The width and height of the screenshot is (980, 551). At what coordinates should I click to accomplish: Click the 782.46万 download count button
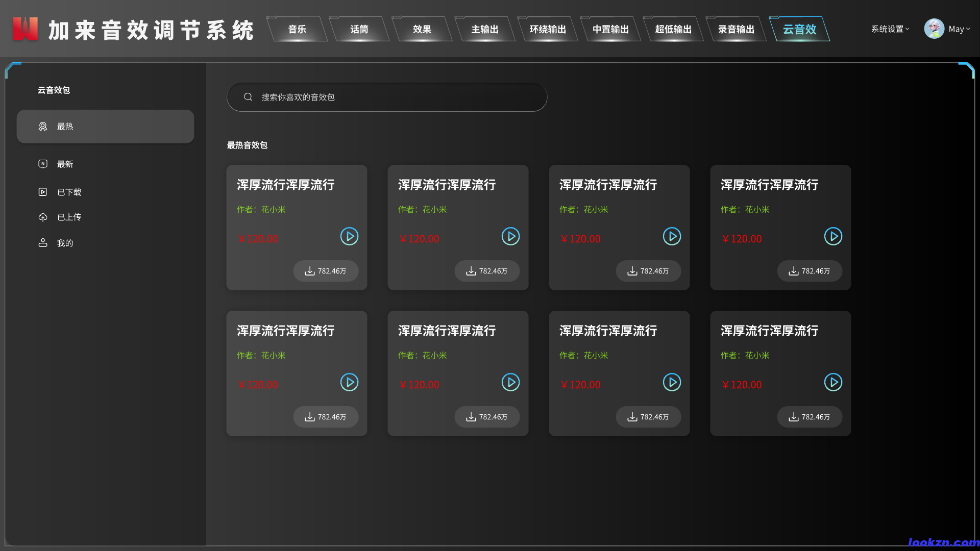point(326,271)
